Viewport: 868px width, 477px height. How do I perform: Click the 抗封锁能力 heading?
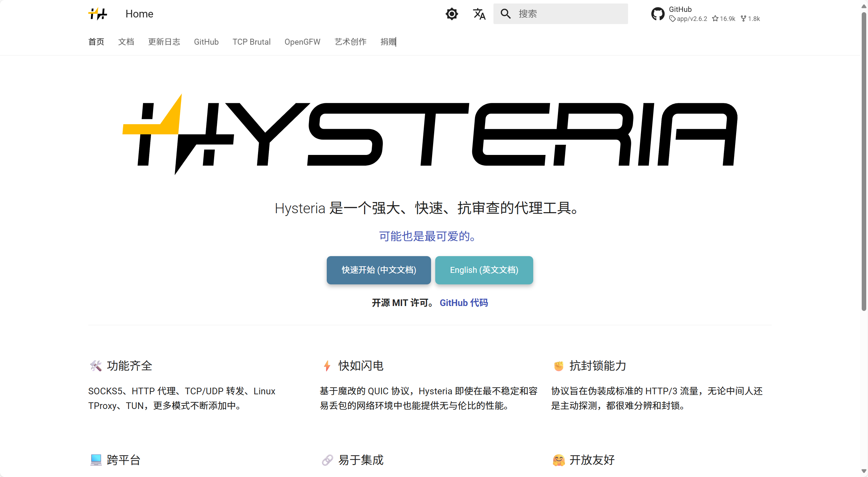(598, 366)
